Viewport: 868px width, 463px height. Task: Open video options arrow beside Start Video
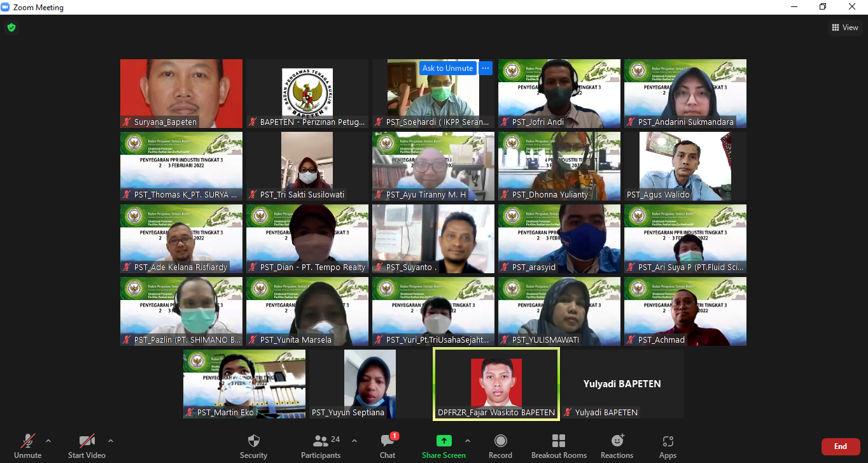(111, 440)
